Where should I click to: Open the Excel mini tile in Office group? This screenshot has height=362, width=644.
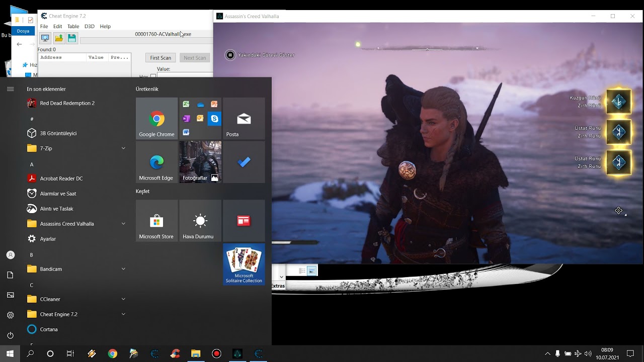[186, 104]
